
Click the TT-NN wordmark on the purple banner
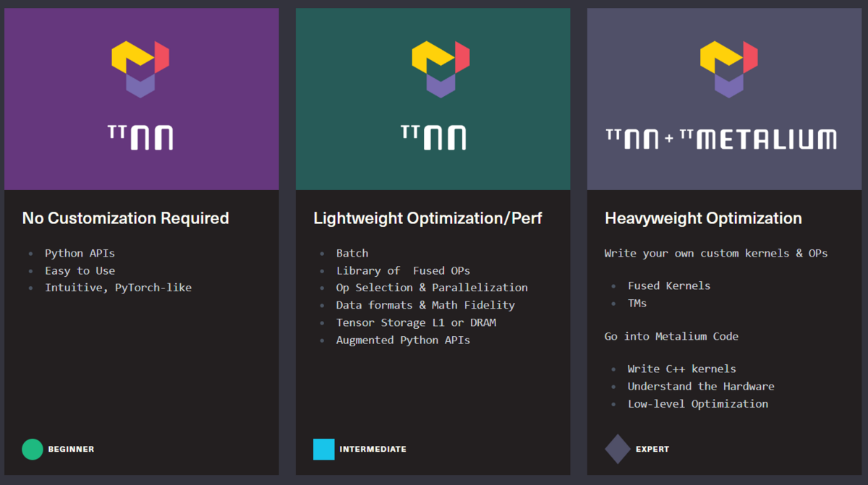click(x=140, y=137)
